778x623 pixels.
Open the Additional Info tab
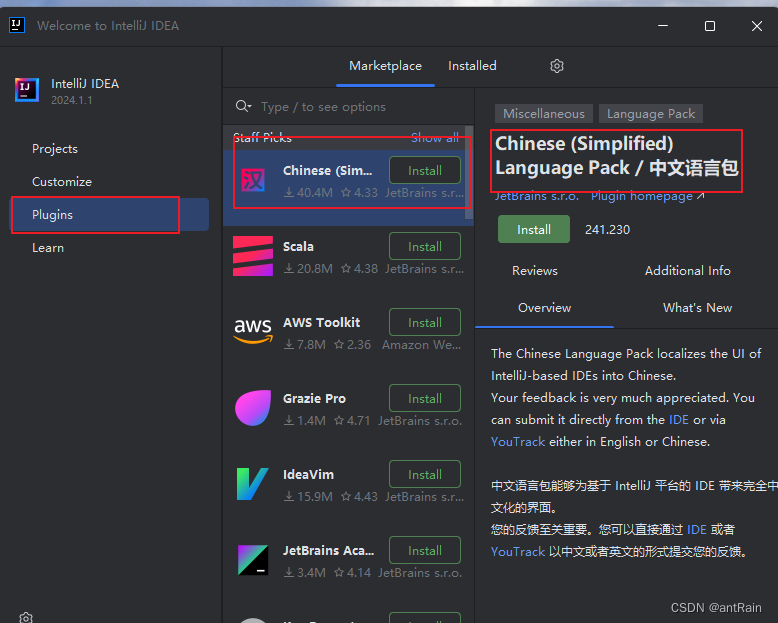(687, 271)
